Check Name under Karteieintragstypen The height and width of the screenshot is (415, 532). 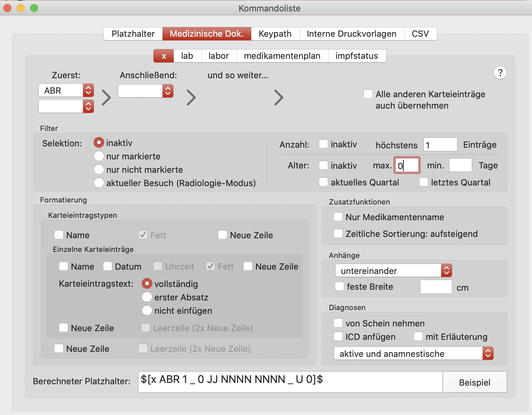tap(59, 235)
